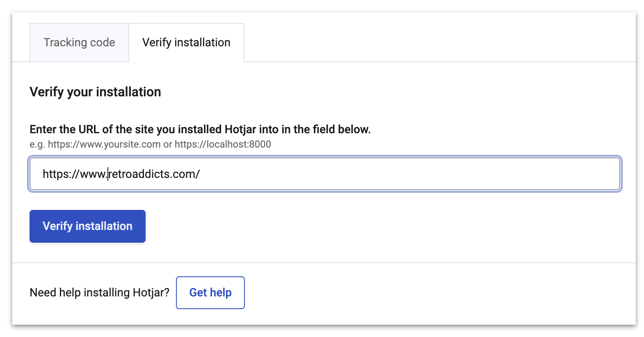The height and width of the screenshot is (337, 644).
Task: Click the word 'Verify' in the page heading
Action: (47, 92)
